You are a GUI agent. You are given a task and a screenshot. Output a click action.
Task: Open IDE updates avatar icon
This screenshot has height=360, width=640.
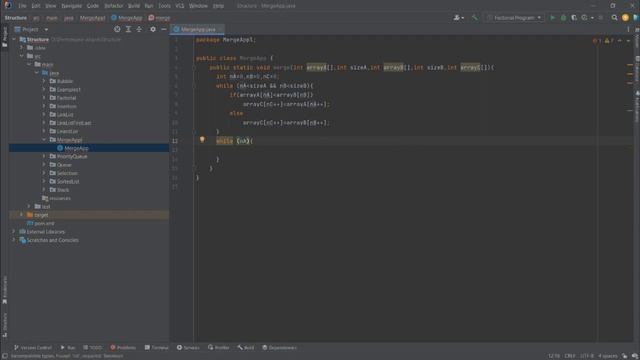point(625,18)
